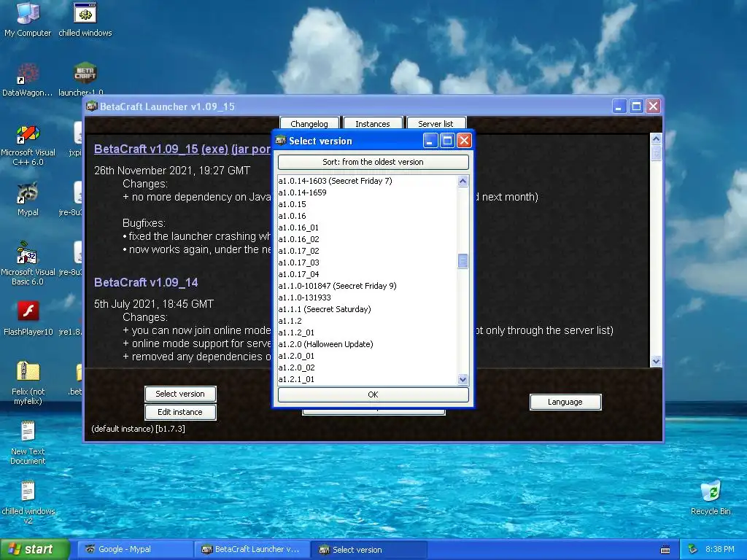This screenshot has width=747, height=560.
Task: Open FlashPlayer10 desktop icon
Action: [28, 318]
